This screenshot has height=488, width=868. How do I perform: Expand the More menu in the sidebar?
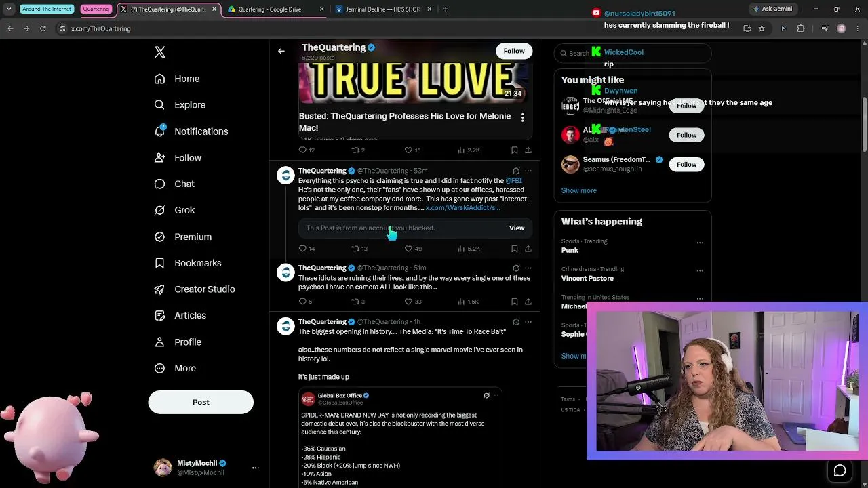point(175,369)
